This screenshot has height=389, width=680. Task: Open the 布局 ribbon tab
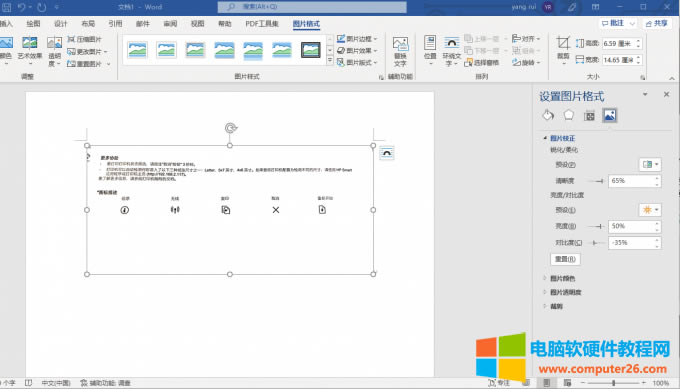pyautogui.click(x=88, y=24)
